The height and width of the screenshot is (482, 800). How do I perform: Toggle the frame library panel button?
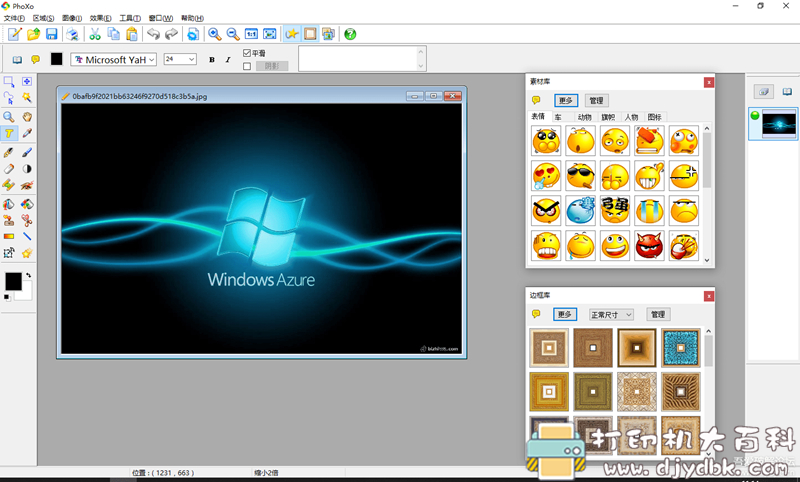click(310, 34)
